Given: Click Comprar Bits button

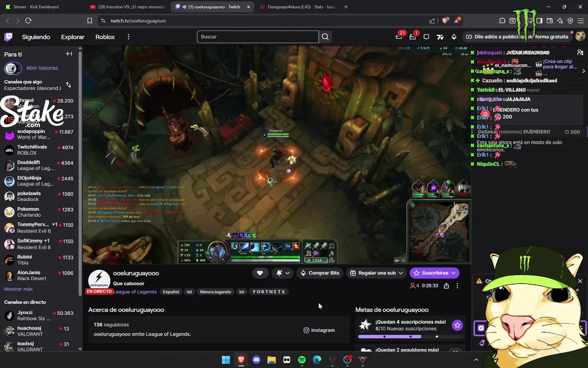Looking at the screenshot, I should 320,273.
